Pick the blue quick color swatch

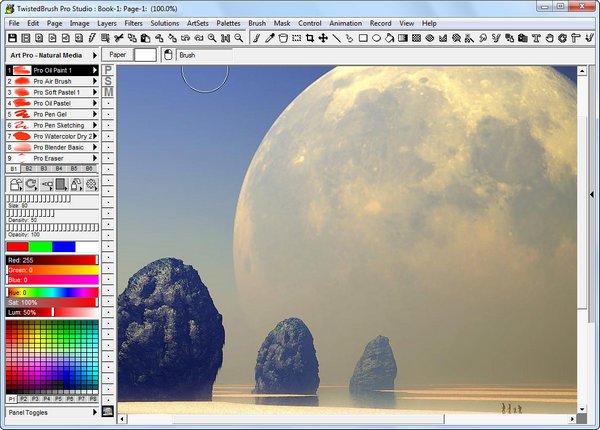pos(64,247)
